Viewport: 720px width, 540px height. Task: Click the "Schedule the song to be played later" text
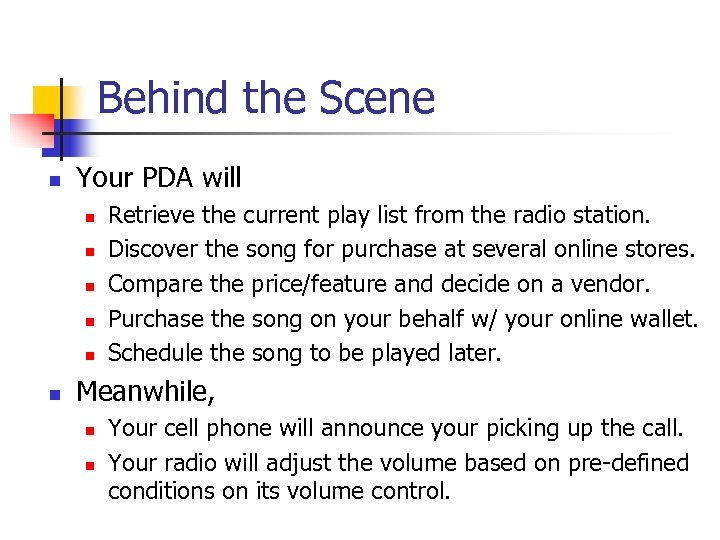305,353
